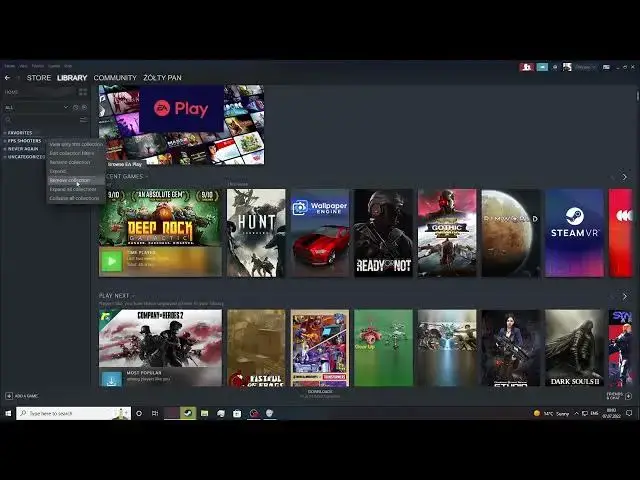
Task: Click Browse EA Play banner
Action: 181,125
